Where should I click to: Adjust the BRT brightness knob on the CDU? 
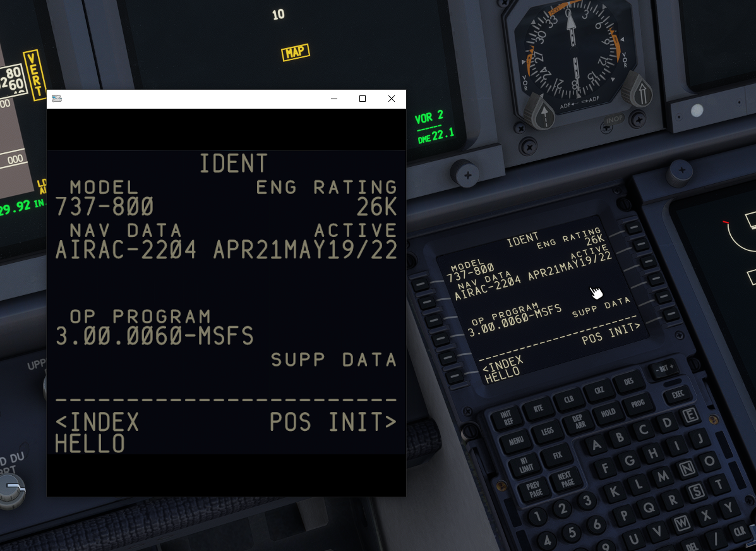click(x=664, y=368)
